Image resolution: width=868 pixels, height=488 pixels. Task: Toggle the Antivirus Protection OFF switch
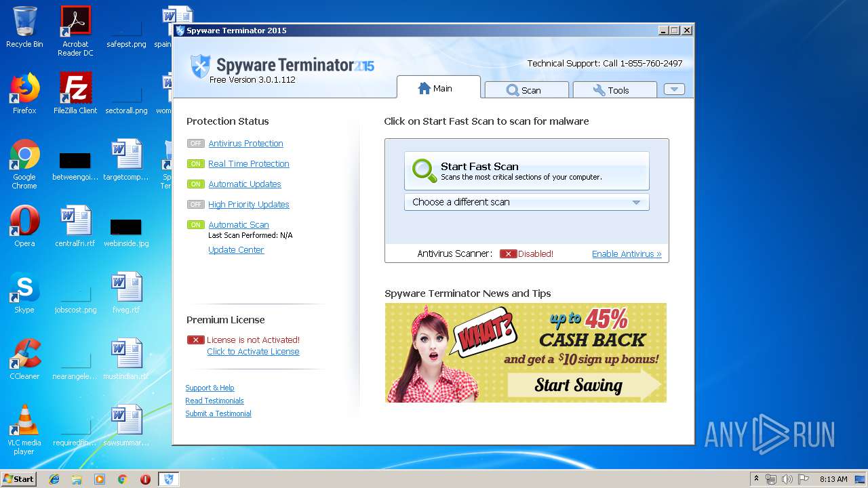(196, 143)
